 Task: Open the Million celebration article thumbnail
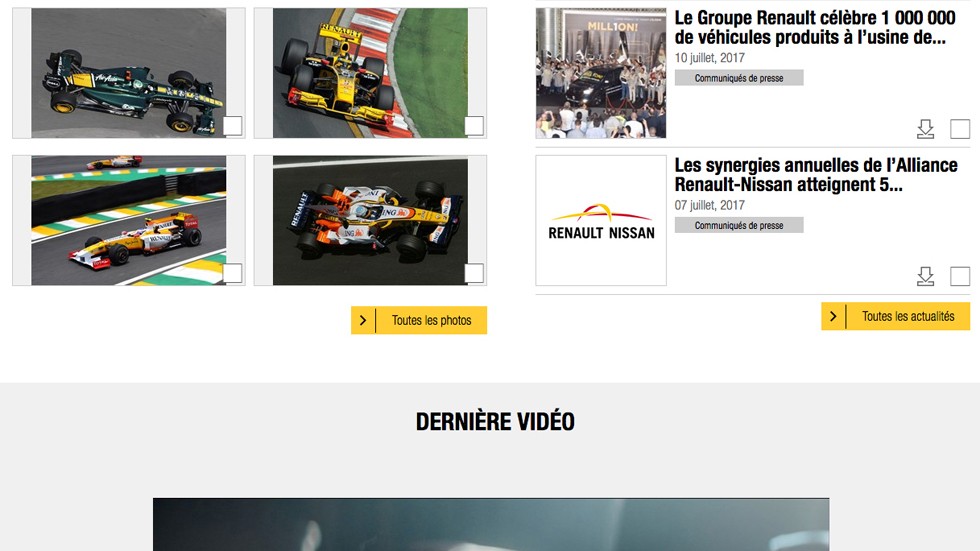(x=601, y=73)
